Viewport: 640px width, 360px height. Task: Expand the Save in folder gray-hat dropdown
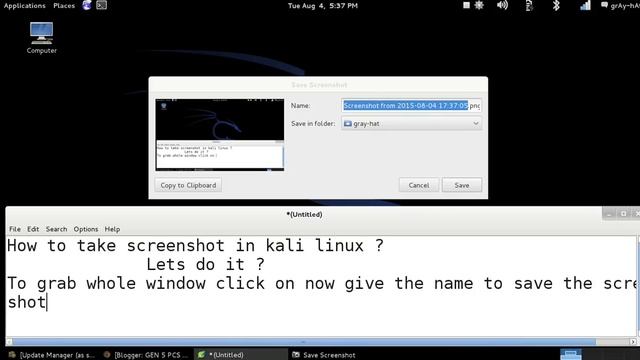pyautogui.click(x=411, y=124)
